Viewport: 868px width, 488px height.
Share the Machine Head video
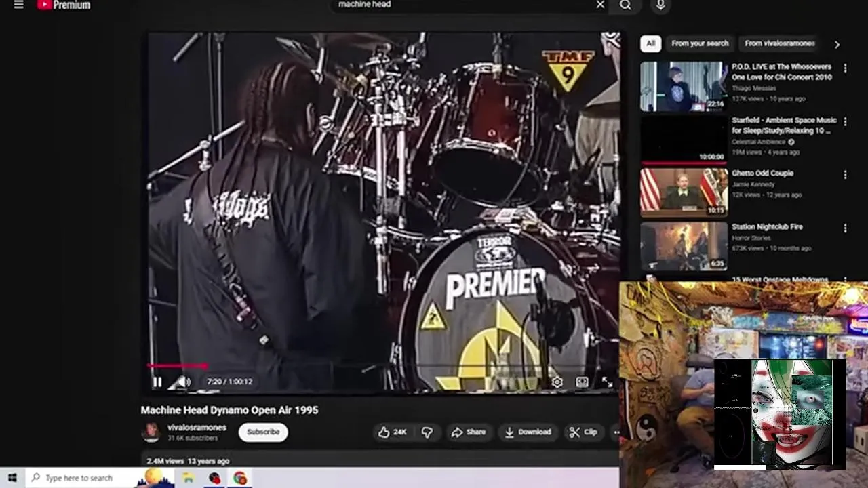469,432
